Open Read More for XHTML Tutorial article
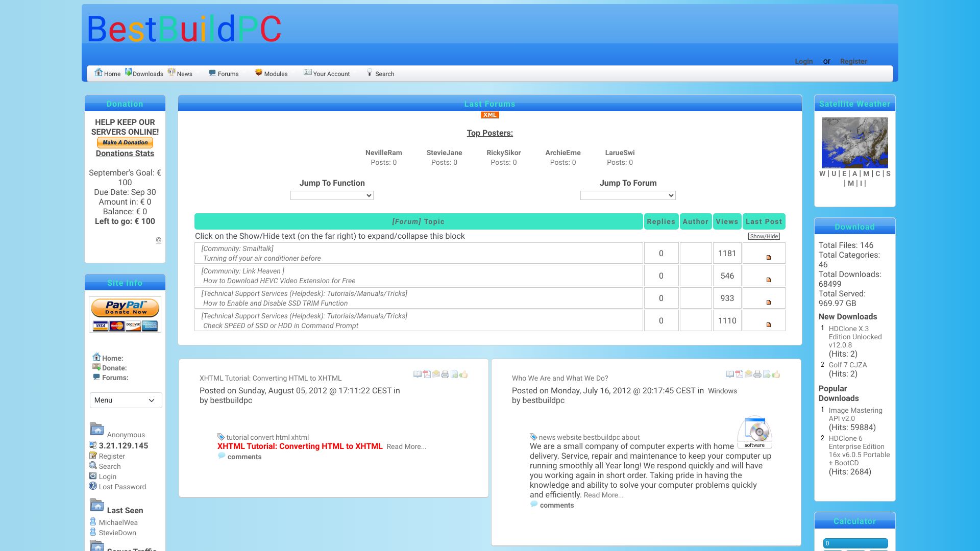This screenshot has height=551, width=980. click(x=406, y=446)
